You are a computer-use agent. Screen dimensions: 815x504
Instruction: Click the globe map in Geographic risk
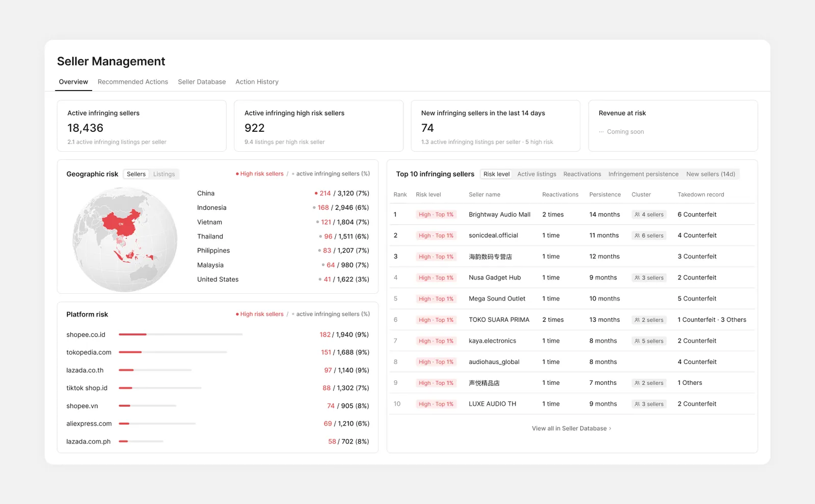coord(125,239)
